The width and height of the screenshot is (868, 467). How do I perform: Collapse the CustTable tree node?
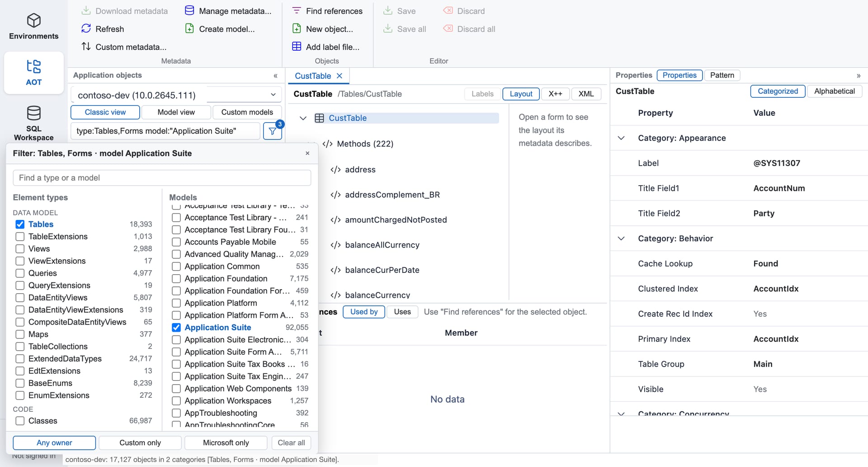(303, 118)
